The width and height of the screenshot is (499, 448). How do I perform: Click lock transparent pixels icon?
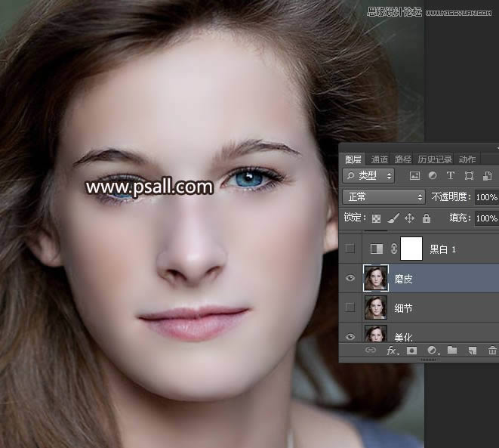click(376, 218)
